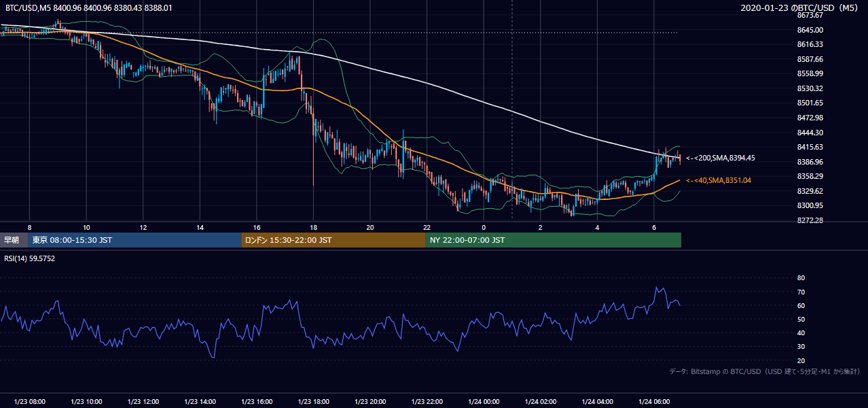Click the price axis value 8501.65
The image size is (868, 408).
(x=810, y=103)
